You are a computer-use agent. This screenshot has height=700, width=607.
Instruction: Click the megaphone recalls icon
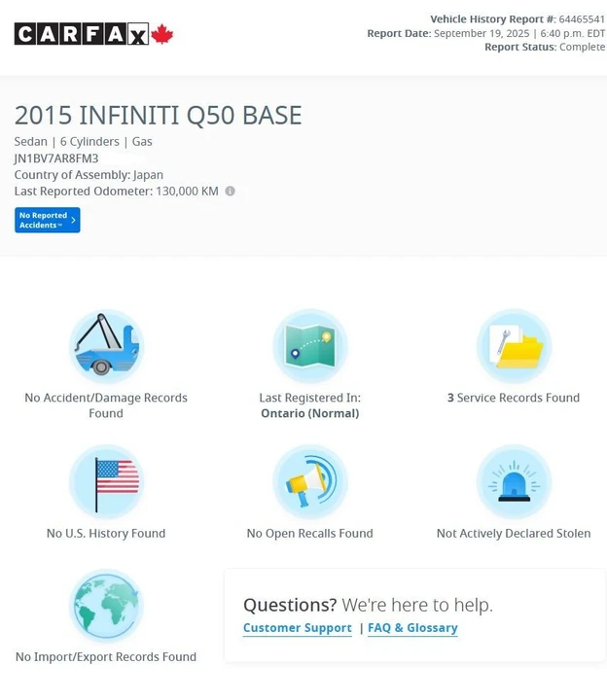click(310, 481)
